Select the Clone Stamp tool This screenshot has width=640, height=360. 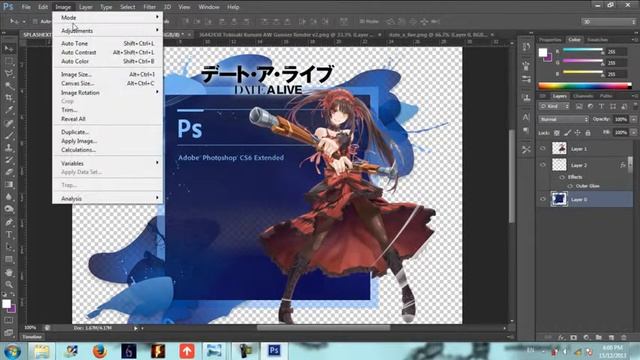[x=9, y=148]
